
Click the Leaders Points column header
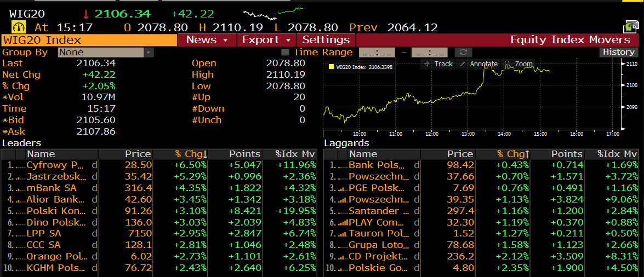coord(236,154)
